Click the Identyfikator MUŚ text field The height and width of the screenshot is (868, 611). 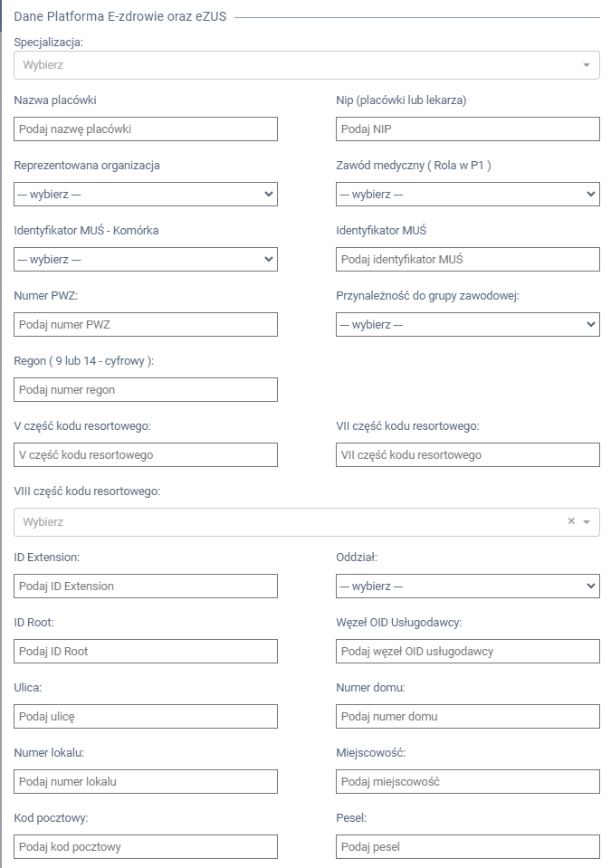(x=467, y=260)
